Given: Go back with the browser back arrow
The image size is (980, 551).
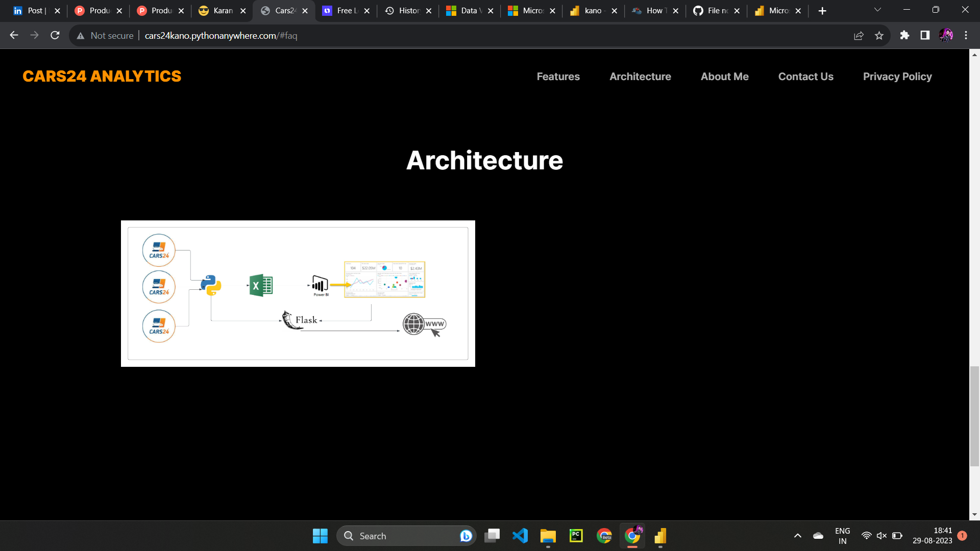Looking at the screenshot, I should point(14,35).
